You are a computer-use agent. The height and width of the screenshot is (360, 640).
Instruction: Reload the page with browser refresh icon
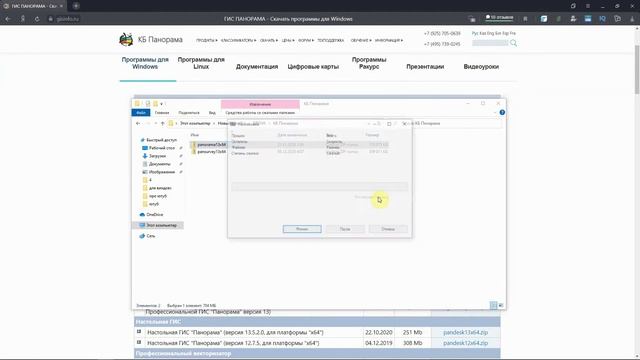(37, 19)
